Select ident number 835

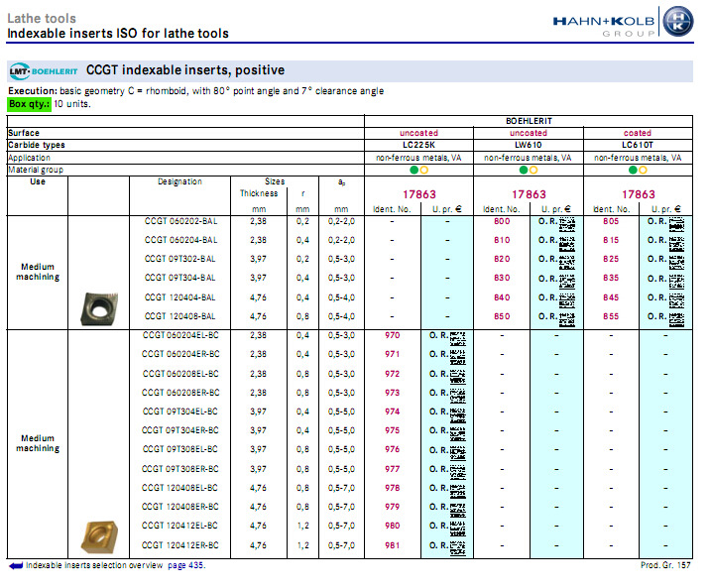click(x=611, y=278)
